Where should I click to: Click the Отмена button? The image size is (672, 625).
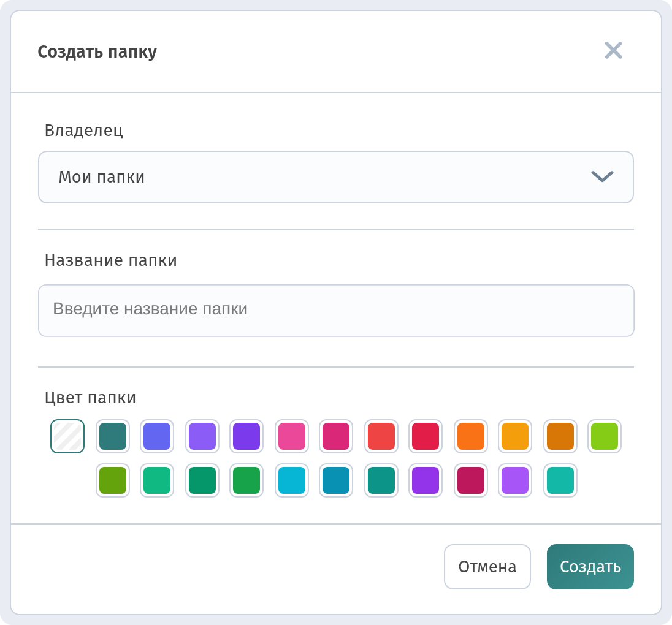(487, 567)
